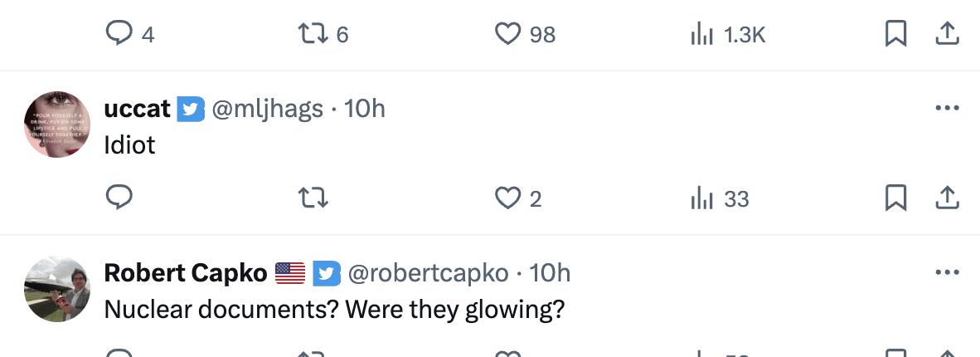The height and width of the screenshot is (357, 980).
Task: Bookmark the top tweet
Action: pyautogui.click(x=895, y=34)
